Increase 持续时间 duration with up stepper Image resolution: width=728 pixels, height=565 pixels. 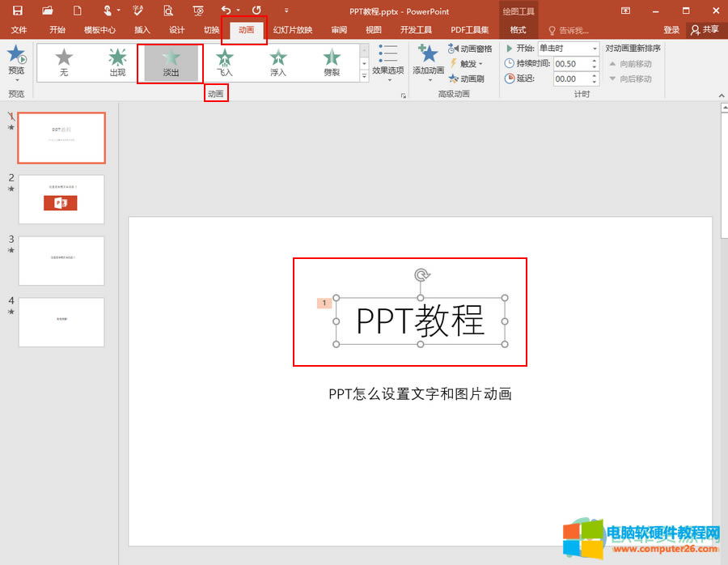point(595,60)
